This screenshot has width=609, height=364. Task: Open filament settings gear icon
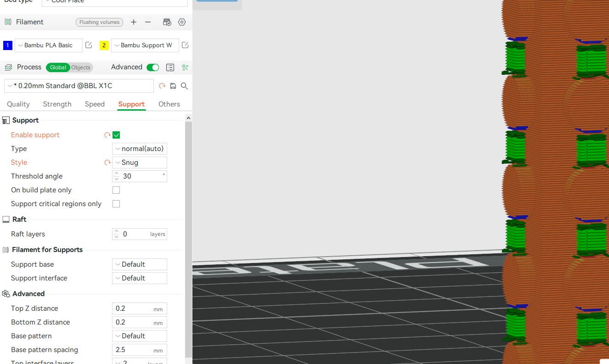[x=182, y=22]
